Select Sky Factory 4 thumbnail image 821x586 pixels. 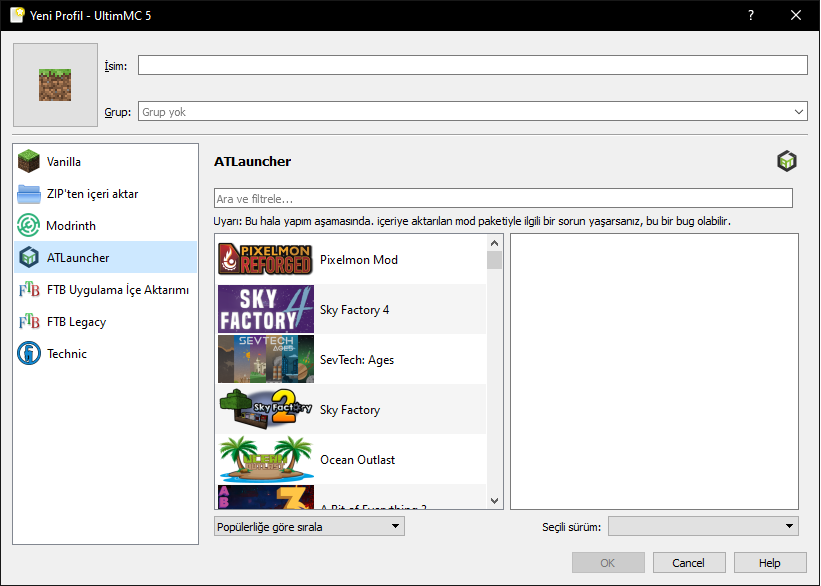click(x=265, y=309)
